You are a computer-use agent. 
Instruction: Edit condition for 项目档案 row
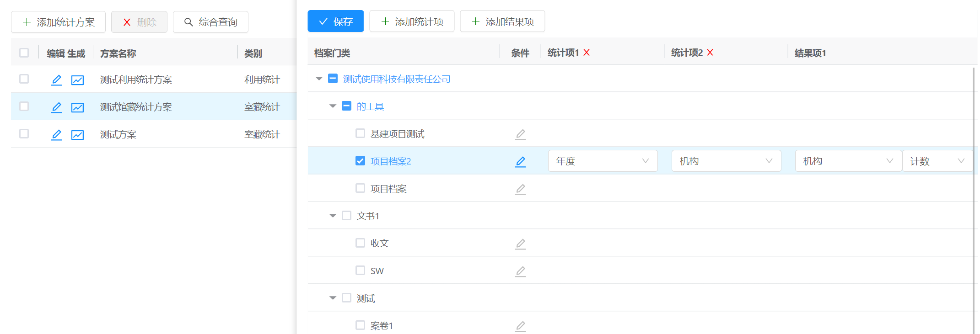click(x=520, y=189)
